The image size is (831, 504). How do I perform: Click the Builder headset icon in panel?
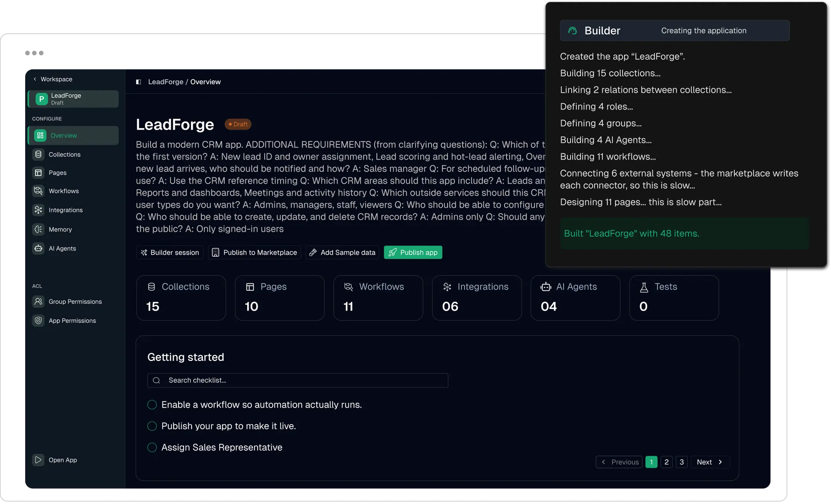pos(572,31)
